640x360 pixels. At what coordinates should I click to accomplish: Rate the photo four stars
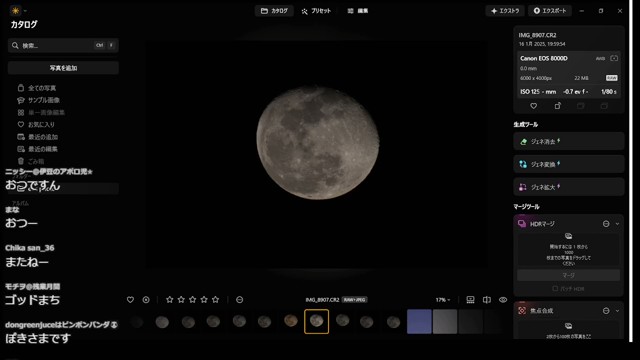(204, 300)
